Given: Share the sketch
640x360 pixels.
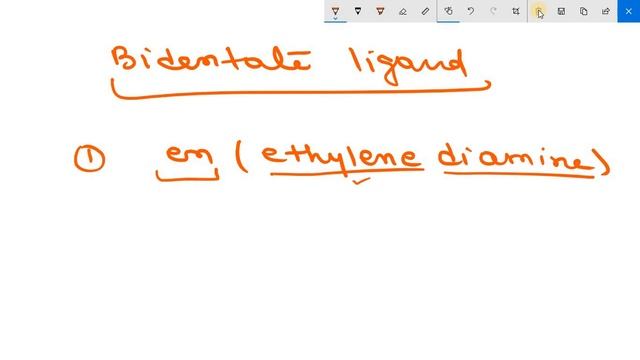Looking at the screenshot, I should tap(606, 11).
